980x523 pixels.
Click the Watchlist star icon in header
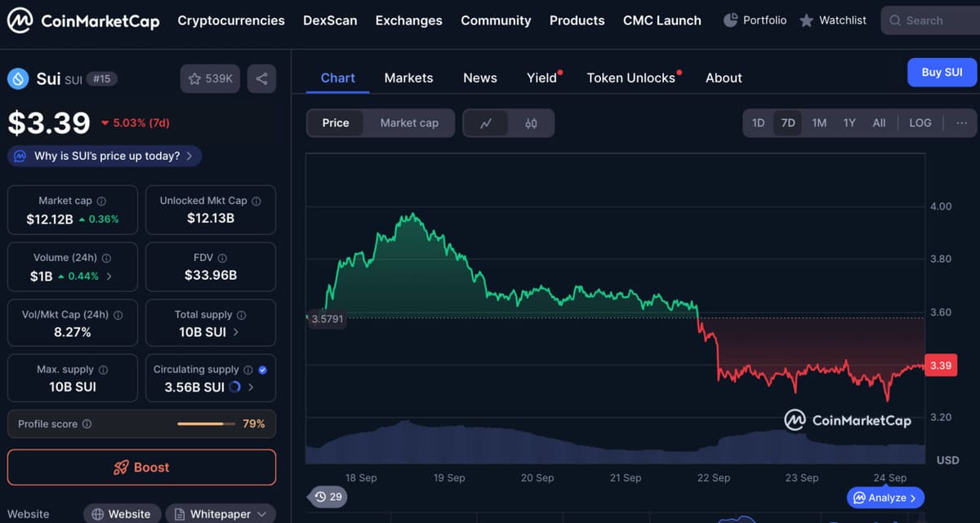806,20
